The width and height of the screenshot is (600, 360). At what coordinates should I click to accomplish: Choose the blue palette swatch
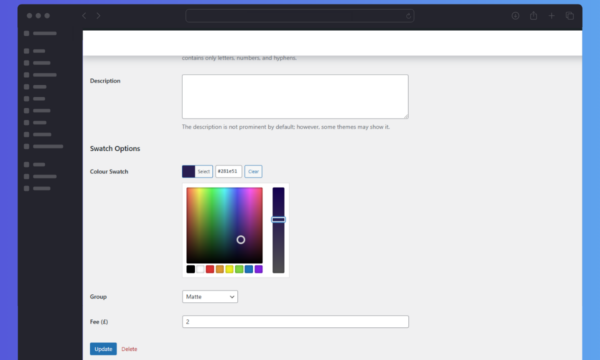pos(249,269)
